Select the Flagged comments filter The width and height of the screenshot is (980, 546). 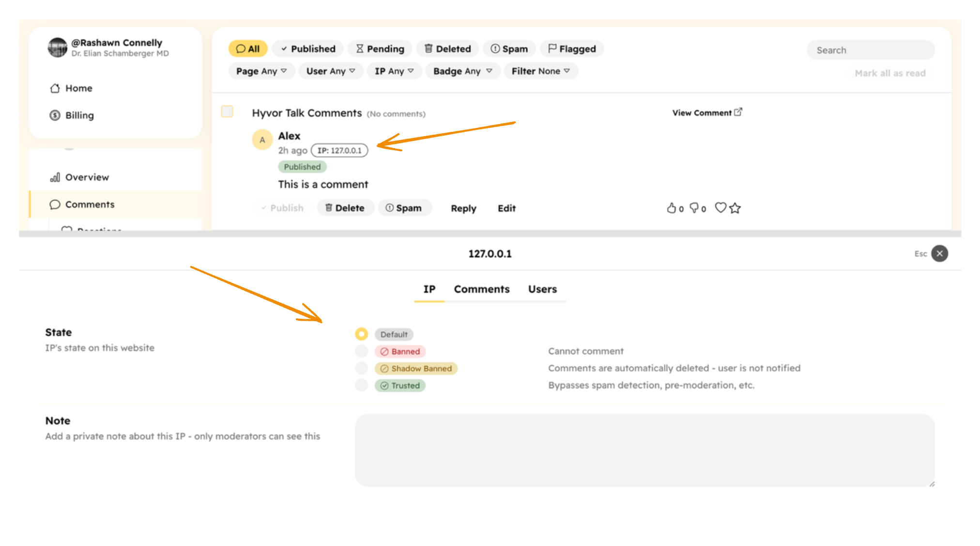(x=572, y=48)
